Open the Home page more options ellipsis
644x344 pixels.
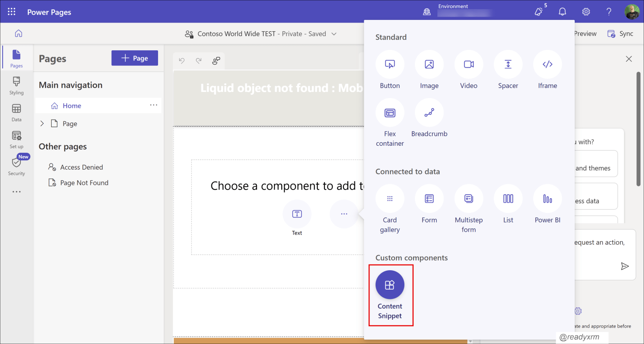tap(154, 105)
